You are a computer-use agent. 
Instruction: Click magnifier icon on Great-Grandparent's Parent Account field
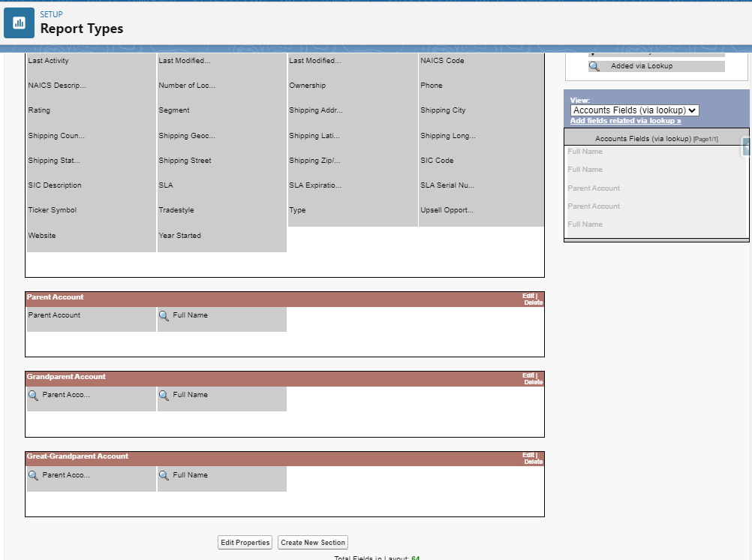33,476
